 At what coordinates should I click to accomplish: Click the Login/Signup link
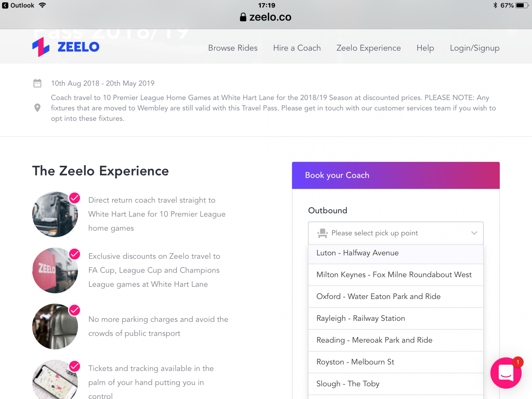tap(475, 48)
